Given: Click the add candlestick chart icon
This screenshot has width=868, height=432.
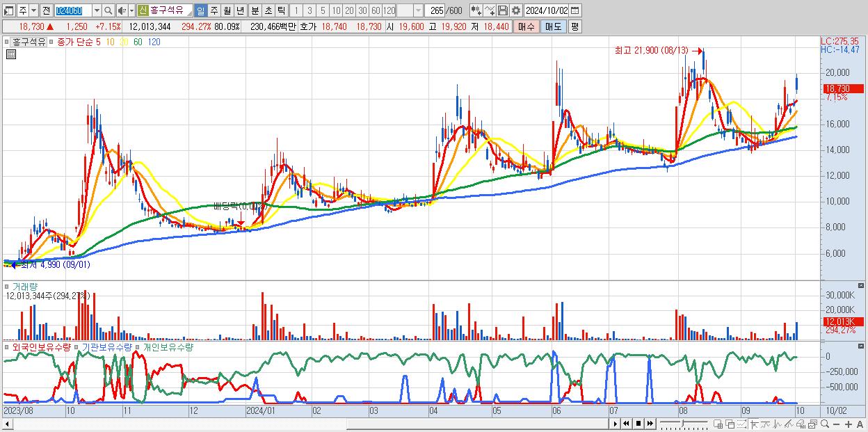Looking at the screenshot, I should pyautogui.click(x=476, y=10).
